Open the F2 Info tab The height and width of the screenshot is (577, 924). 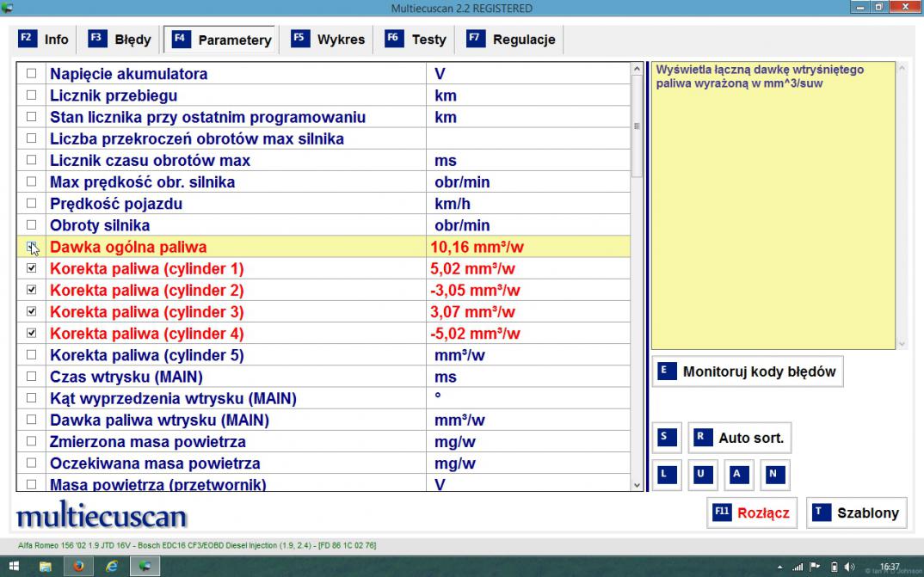point(44,40)
